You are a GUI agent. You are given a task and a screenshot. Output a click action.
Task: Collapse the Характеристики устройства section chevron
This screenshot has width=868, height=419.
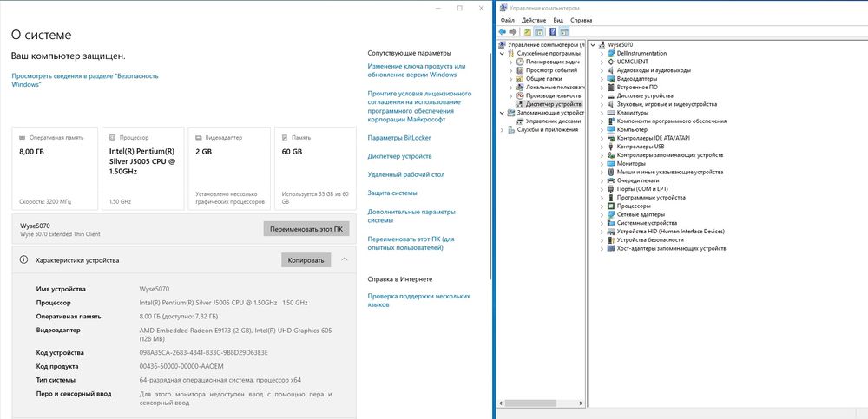[345, 259]
